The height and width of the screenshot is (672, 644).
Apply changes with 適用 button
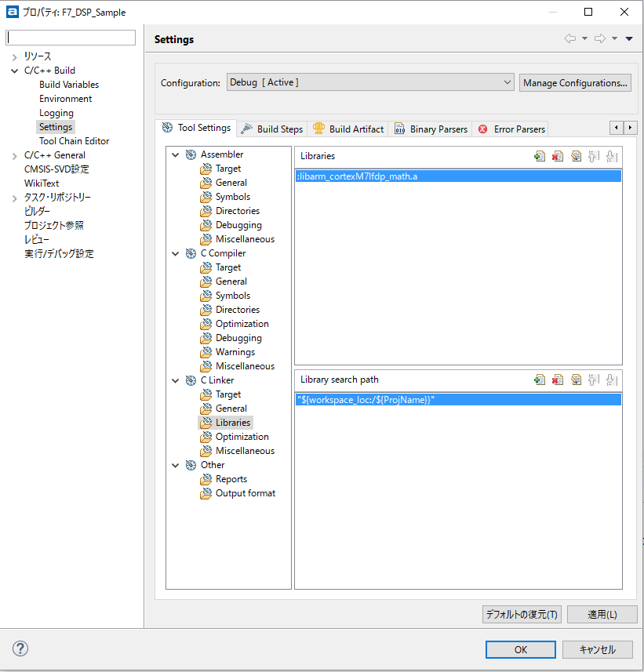[602, 615]
